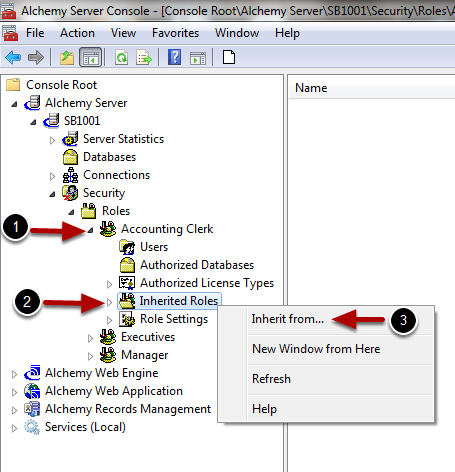
Task: Click the Back arrow toolbar icon
Action: coord(13,58)
